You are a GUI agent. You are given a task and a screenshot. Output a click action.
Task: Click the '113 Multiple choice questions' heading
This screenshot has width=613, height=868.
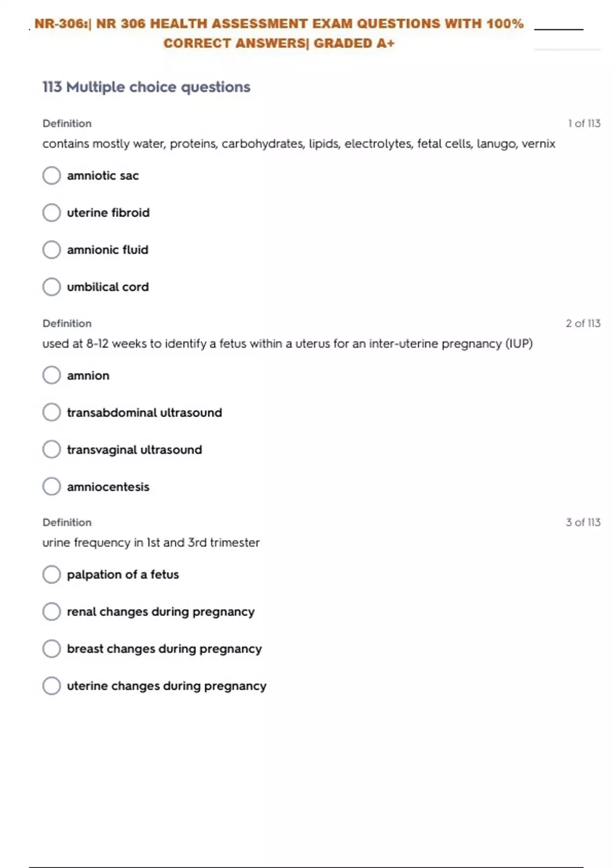(146, 87)
